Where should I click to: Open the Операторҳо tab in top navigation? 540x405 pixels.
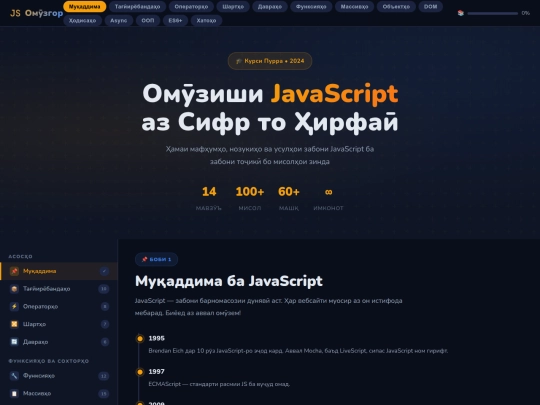[191, 7]
